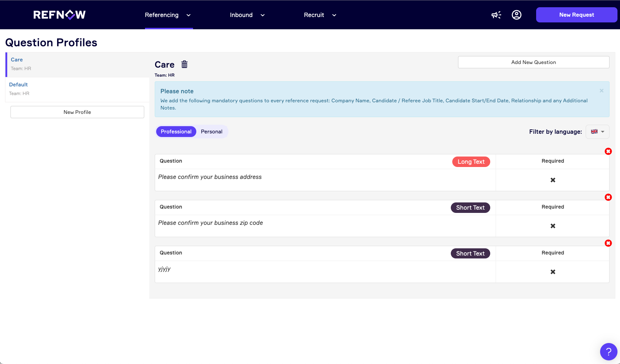620x364 pixels.
Task: Click the Add New Question button
Action: (x=533, y=62)
